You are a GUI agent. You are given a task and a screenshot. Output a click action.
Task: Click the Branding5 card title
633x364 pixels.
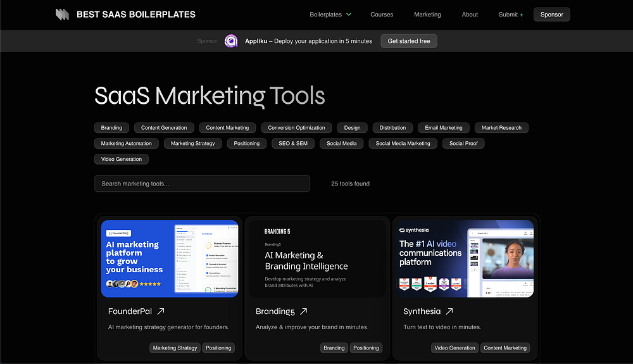point(275,311)
